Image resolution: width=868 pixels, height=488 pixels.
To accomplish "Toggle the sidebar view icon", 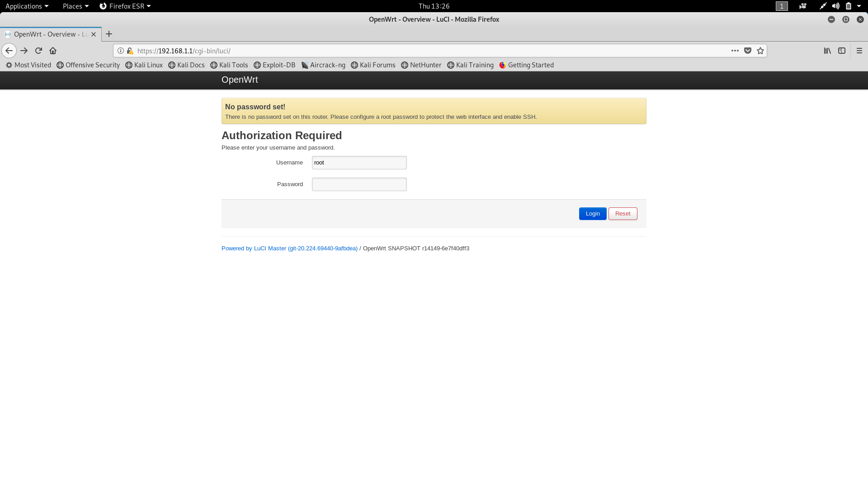I will coord(842,51).
